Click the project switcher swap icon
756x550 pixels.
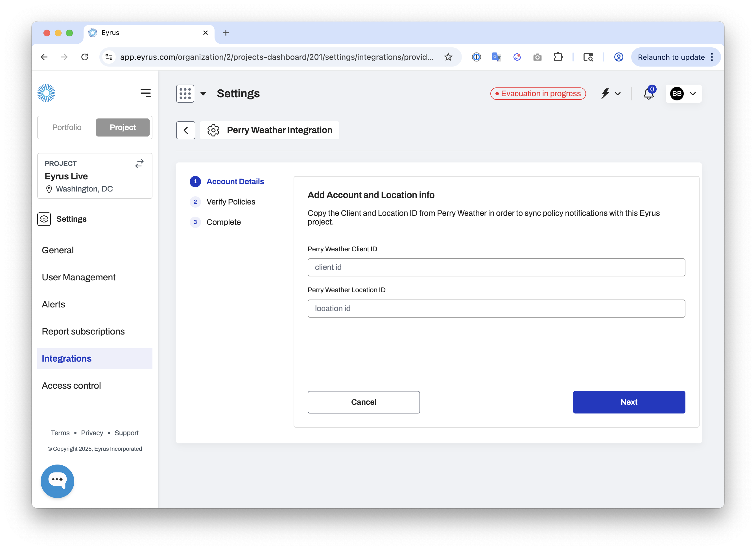click(139, 163)
